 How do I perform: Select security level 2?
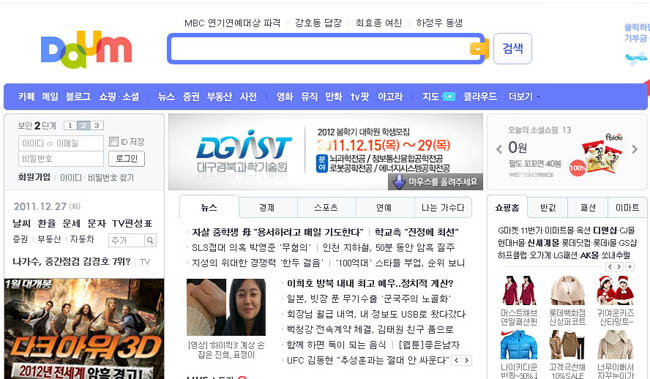click(83, 125)
